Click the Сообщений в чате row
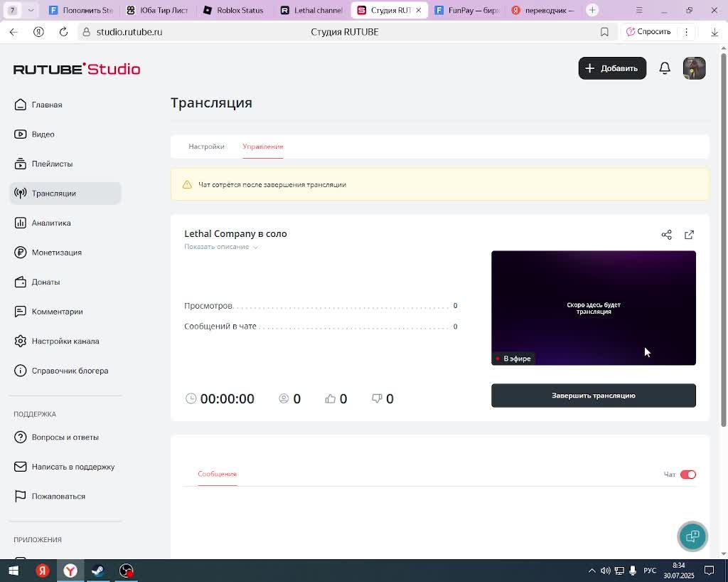The image size is (728, 582). point(321,327)
